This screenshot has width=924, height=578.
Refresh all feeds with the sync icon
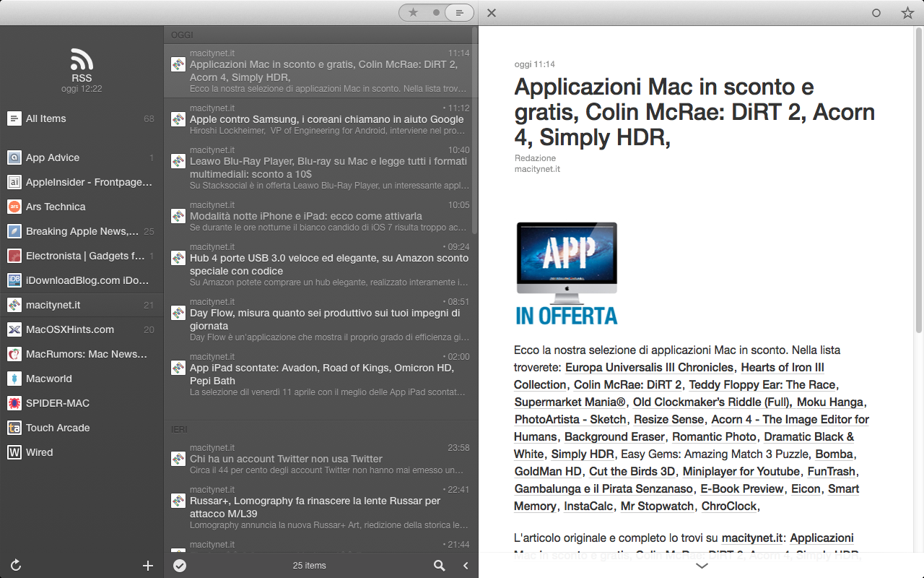tap(15, 566)
